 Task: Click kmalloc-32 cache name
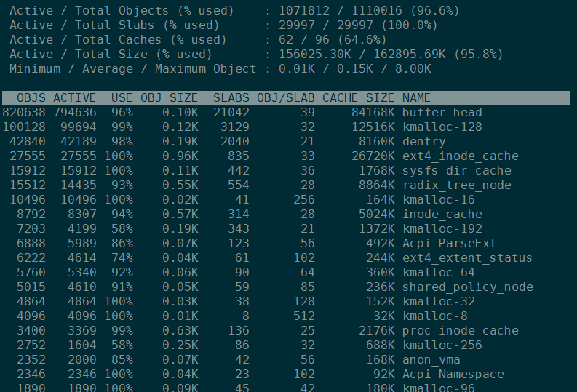[438, 301]
